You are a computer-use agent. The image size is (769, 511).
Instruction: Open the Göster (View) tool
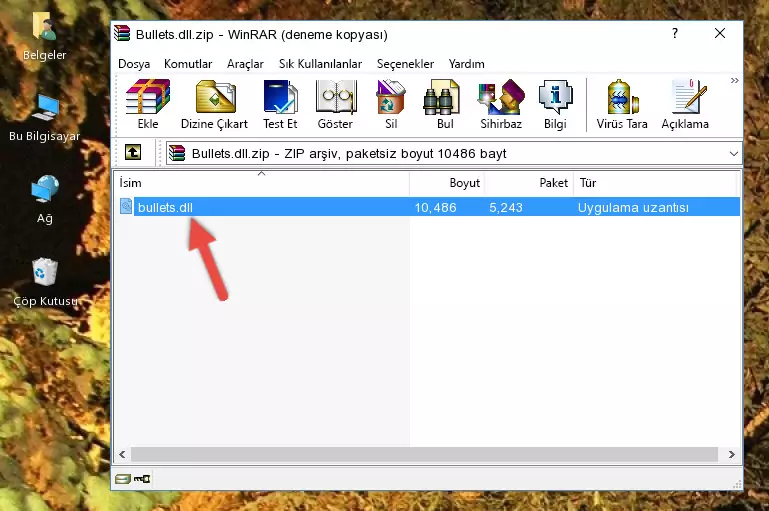click(x=335, y=104)
